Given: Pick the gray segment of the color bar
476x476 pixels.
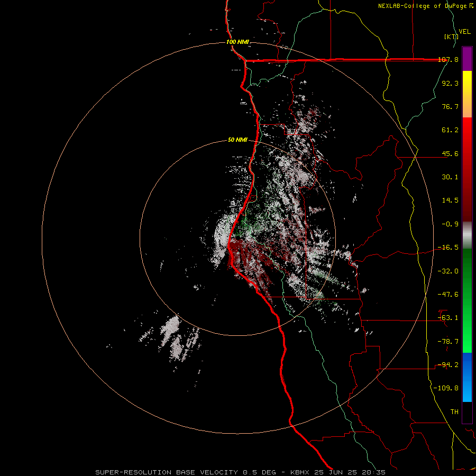Looking at the screenshot, I should [x=467, y=235].
